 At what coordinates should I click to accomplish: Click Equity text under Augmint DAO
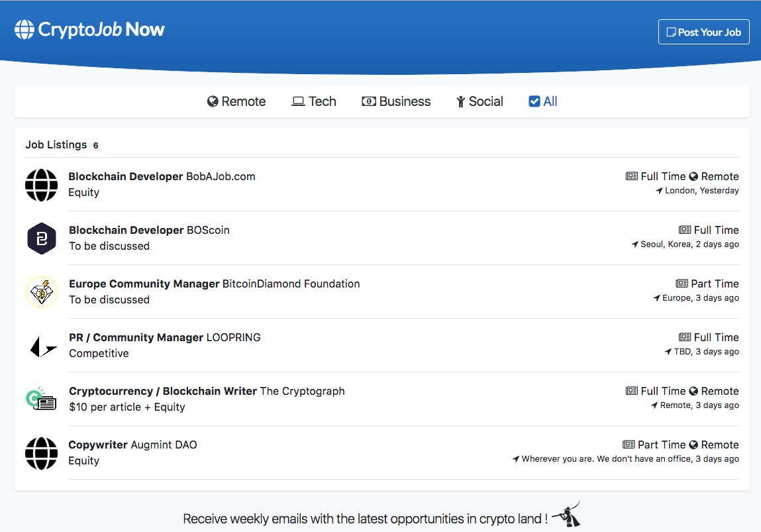(x=83, y=461)
